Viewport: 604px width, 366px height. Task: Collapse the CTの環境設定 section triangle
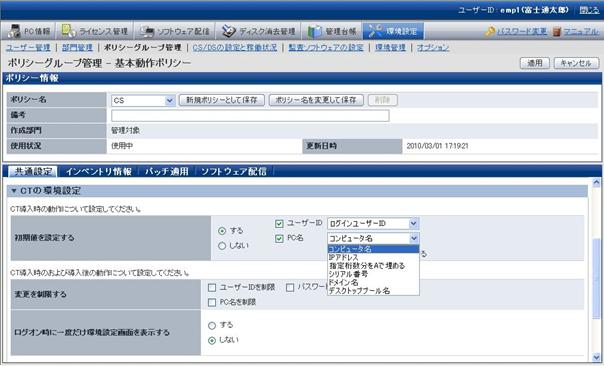[14, 191]
